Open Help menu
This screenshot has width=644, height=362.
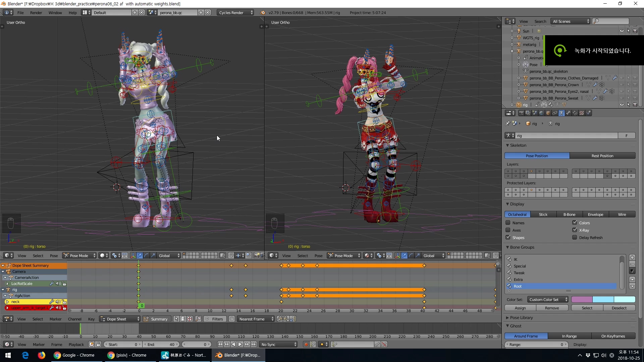point(72,12)
